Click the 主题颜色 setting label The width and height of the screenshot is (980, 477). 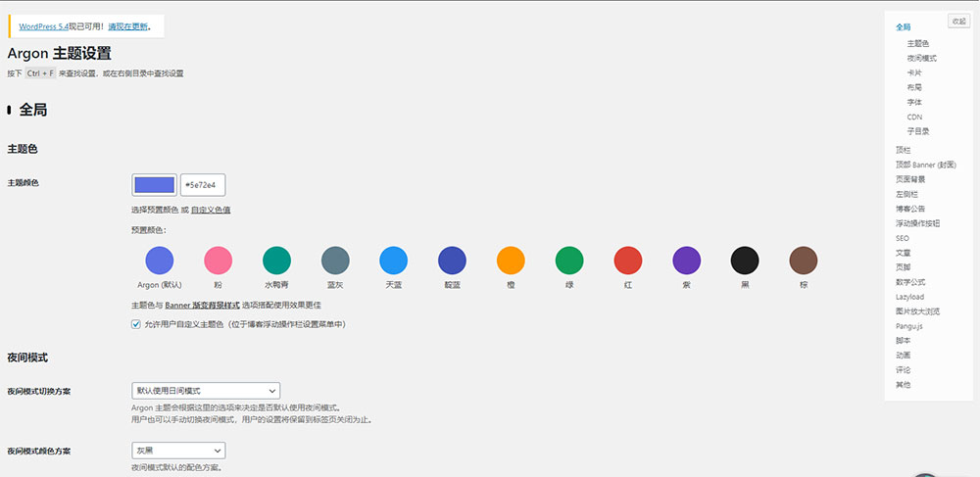(x=24, y=183)
